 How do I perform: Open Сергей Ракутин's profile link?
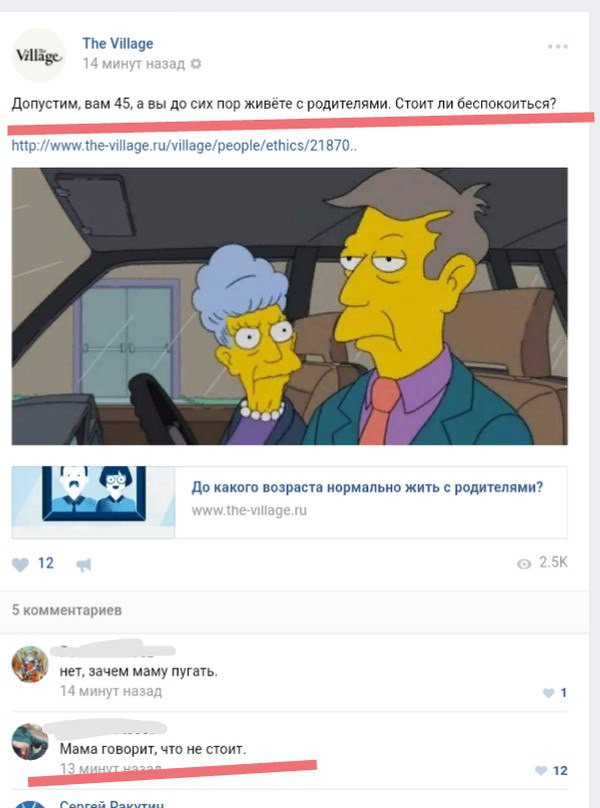click(112, 803)
